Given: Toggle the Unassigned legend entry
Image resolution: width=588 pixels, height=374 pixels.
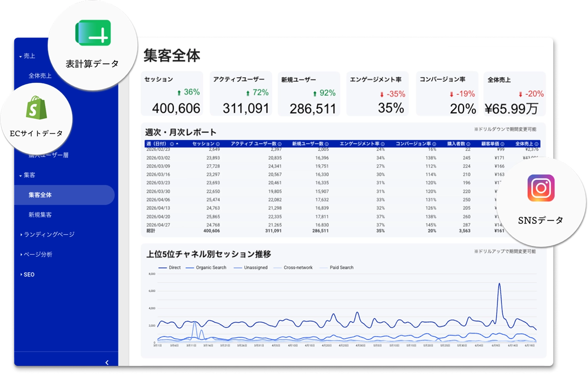Looking at the screenshot, I should 251,268.
